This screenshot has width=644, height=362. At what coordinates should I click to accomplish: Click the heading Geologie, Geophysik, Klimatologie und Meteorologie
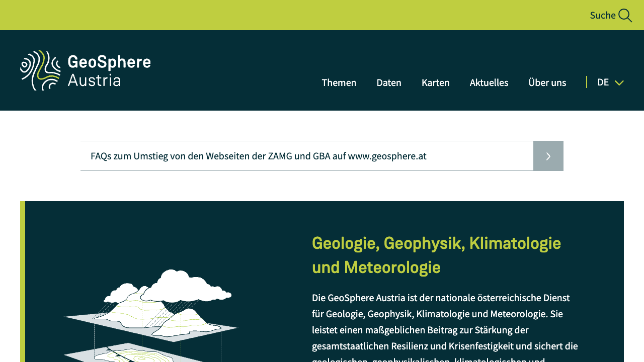436,255
